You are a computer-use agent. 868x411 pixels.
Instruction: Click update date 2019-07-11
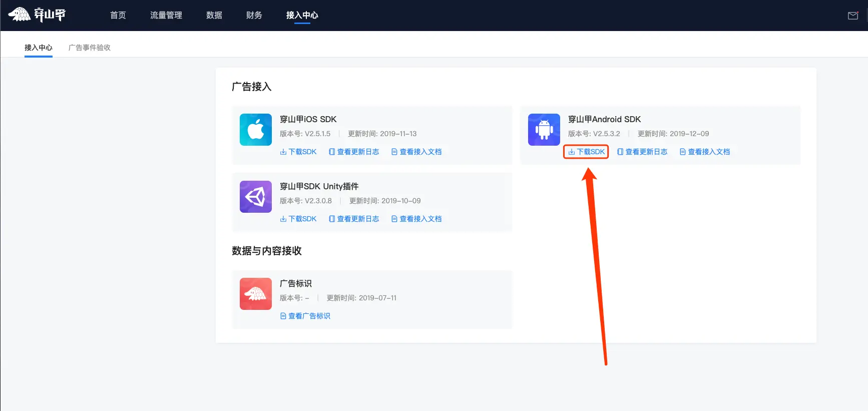[x=377, y=298]
